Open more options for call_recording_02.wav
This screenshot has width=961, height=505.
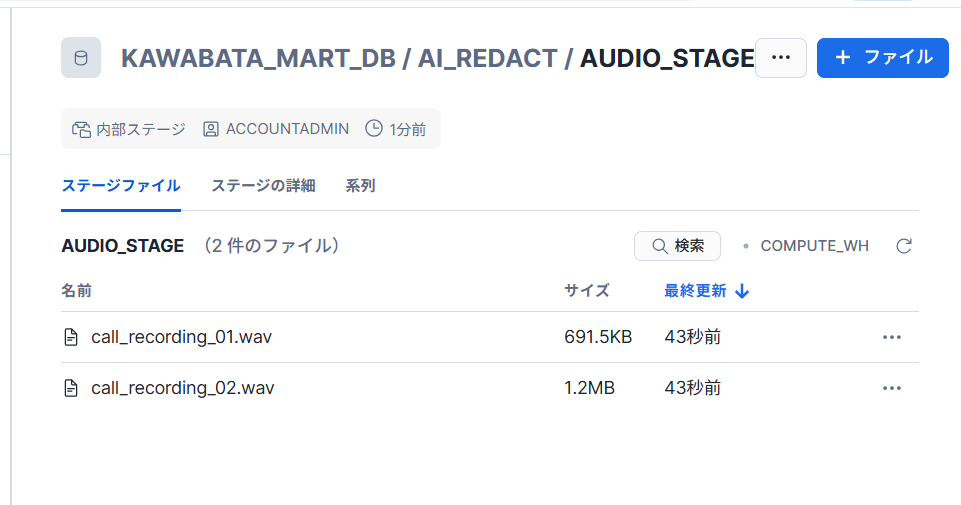coord(892,388)
